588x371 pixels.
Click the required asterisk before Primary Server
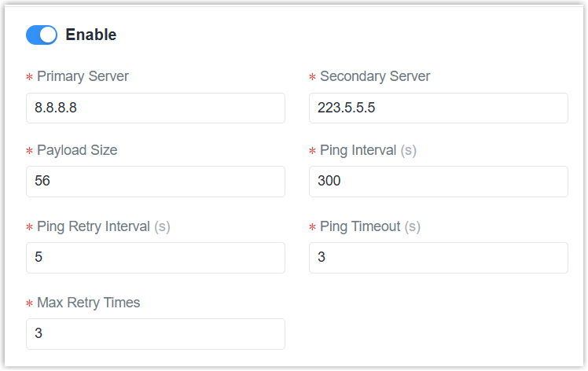(30, 77)
